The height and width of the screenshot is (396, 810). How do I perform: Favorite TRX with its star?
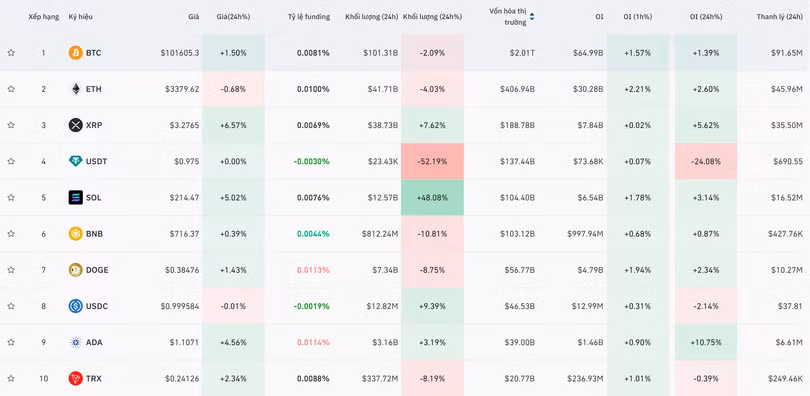click(x=11, y=378)
